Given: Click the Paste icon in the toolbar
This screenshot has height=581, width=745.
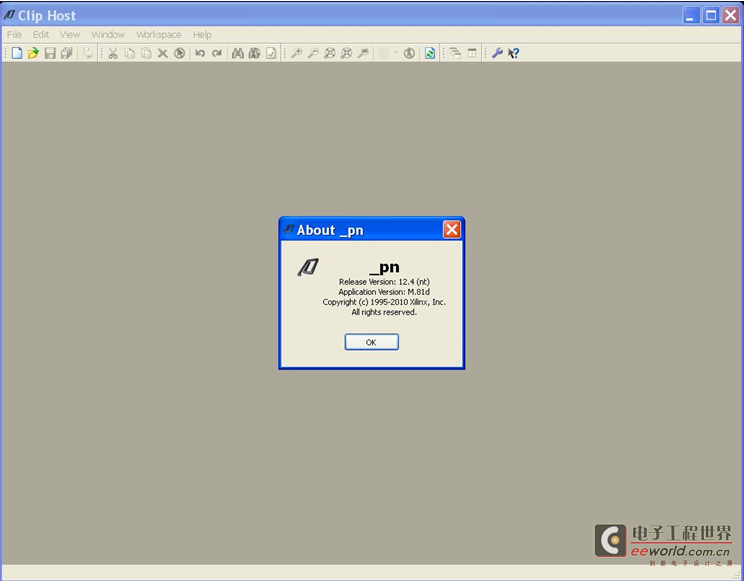Looking at the screenshot, I should click(x=146, y=53).
